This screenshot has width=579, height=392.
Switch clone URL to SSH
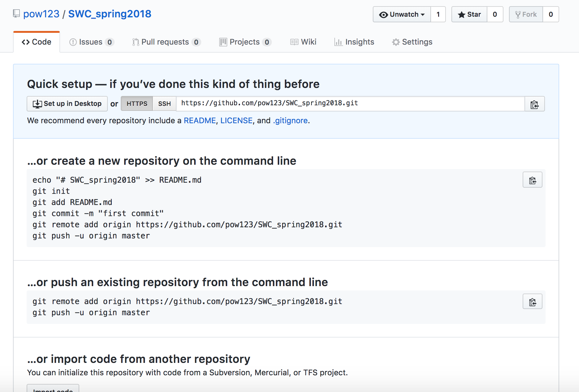(164, 104)
